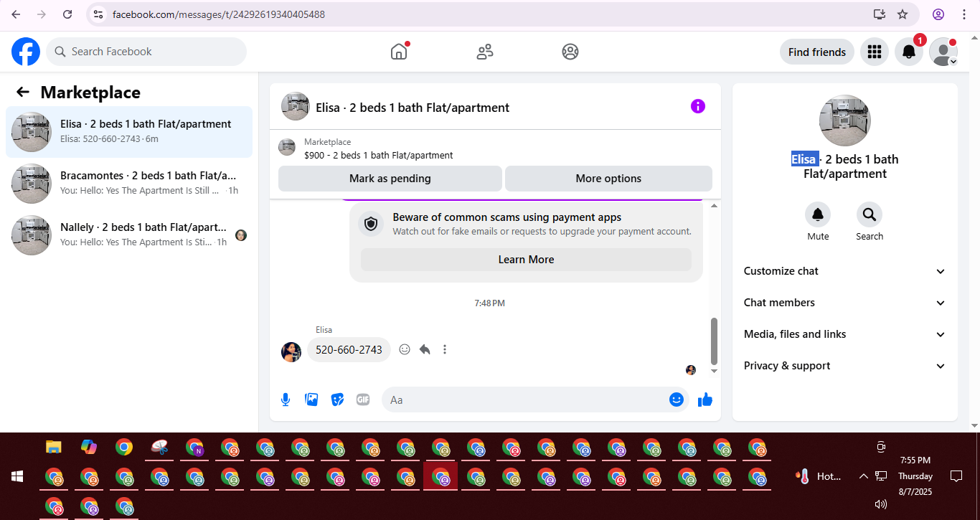Send a voice clip with the microphone icon
Image resolution: width=980 pixels, height=520 pixels.
point(286,400)
